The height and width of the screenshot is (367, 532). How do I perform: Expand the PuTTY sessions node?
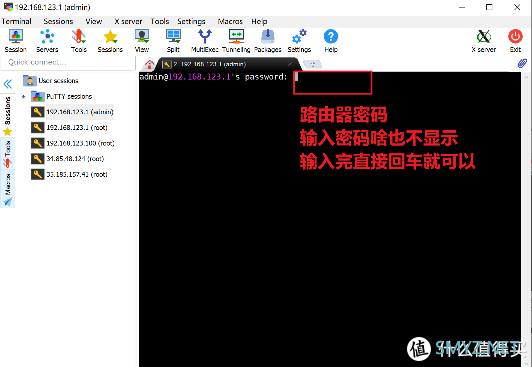point(23,97)
